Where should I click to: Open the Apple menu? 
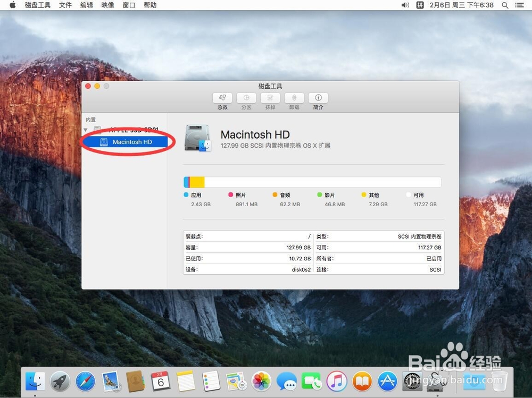click(13, 5)
